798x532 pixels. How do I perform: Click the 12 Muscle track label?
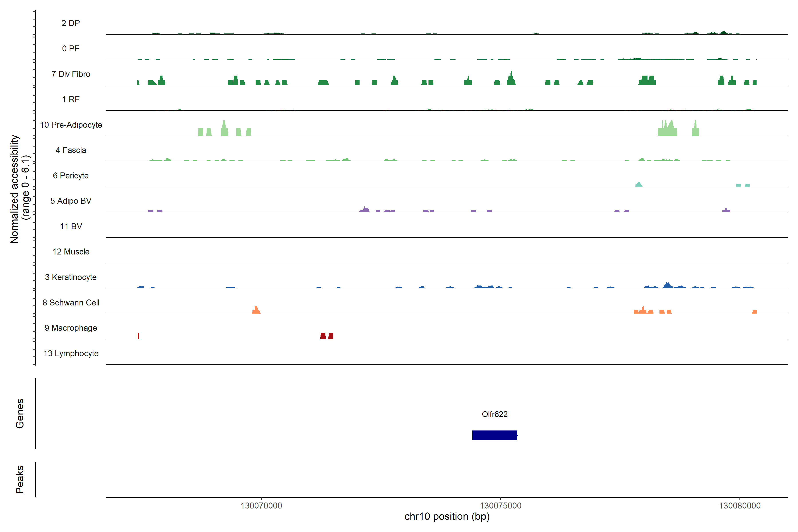pos(70,252)
